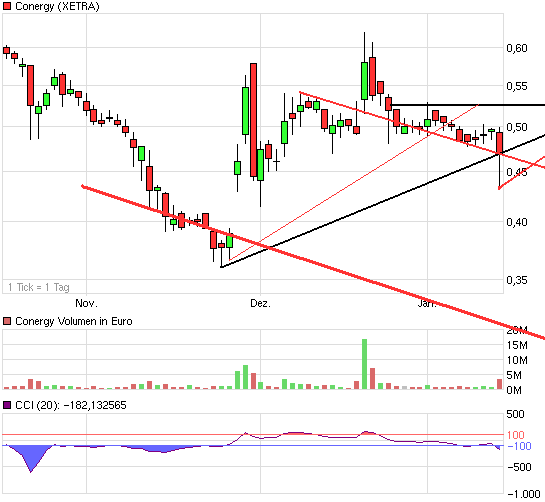Click the 10M volume axis label
Viewport: 545px width, 502px height.
point(517,360)
